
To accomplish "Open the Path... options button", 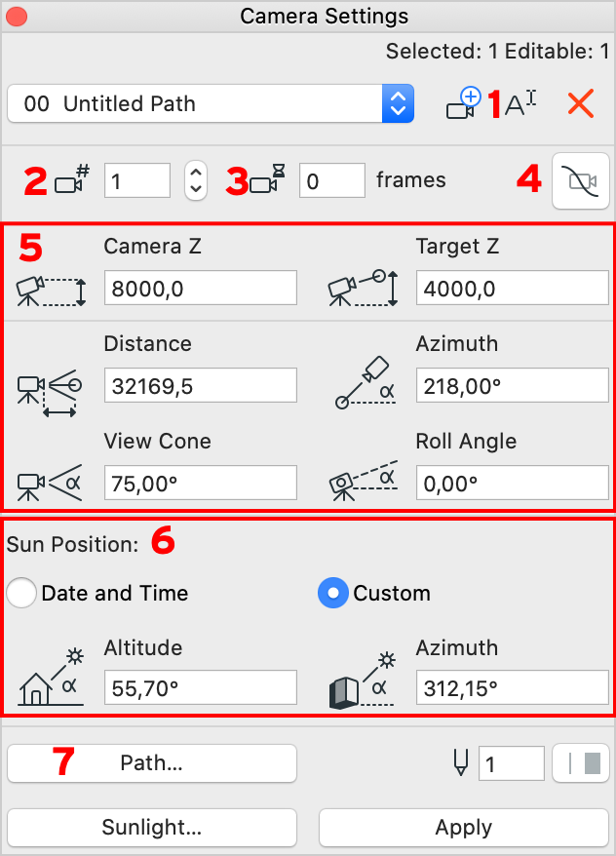I will click(x=152, y=763).
